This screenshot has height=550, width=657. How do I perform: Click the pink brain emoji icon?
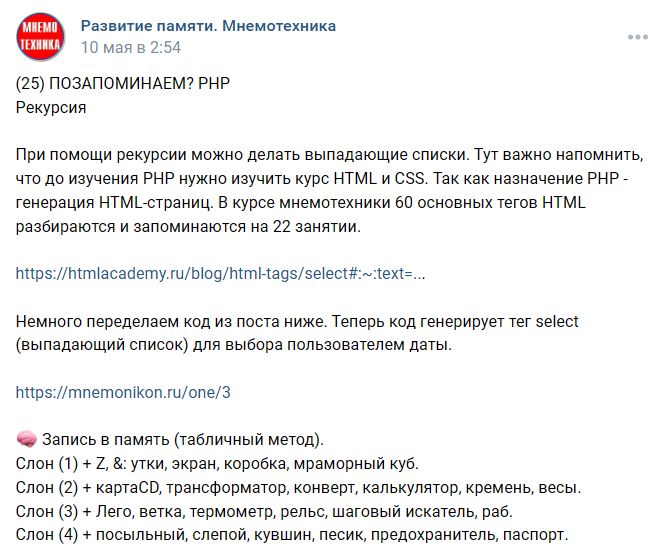point(27,440)
